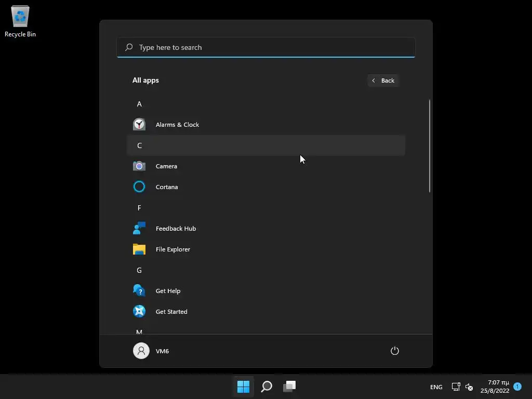
Task: Select letter A section header
Action: tap(266, 104)
